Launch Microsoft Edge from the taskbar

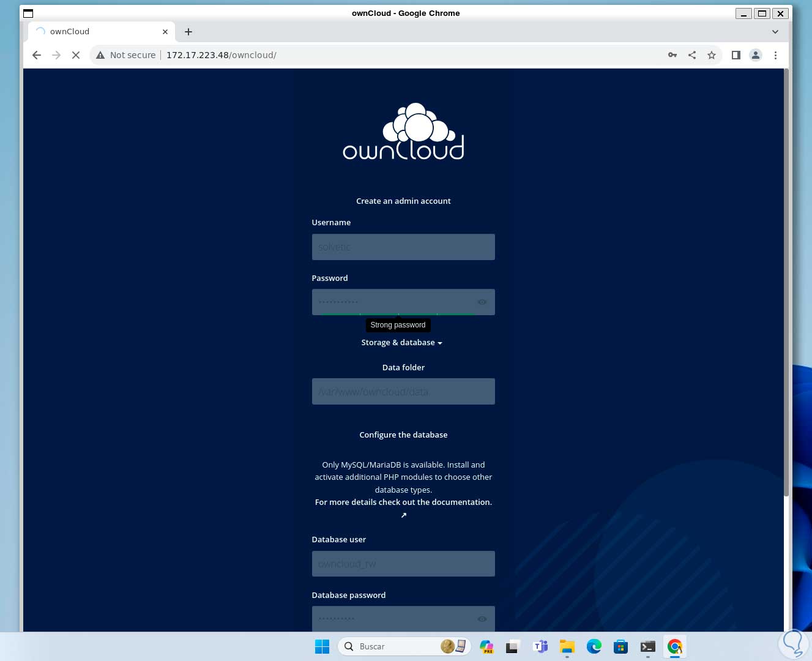(594, 646)
